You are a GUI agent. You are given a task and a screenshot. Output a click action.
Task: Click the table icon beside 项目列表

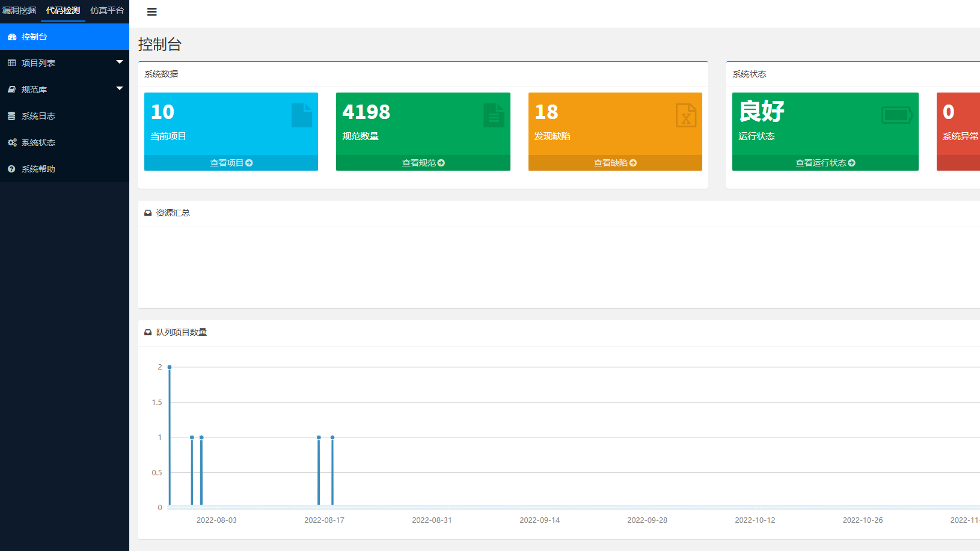[12, 63]
